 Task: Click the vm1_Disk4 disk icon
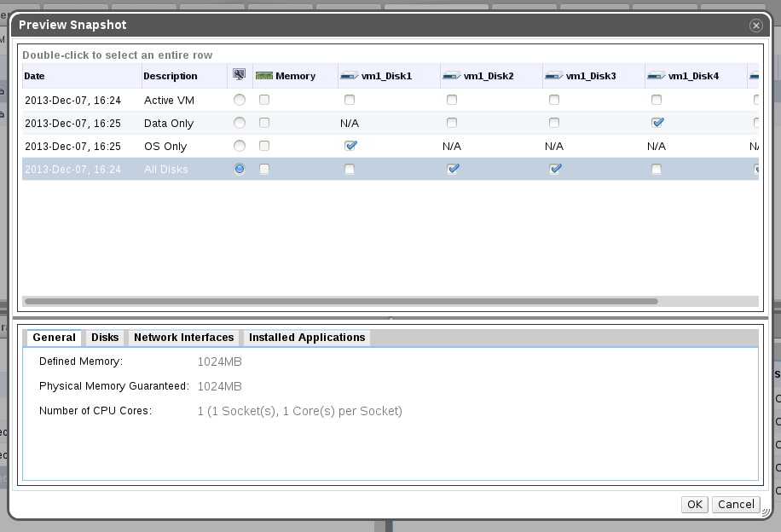(656, 76)
